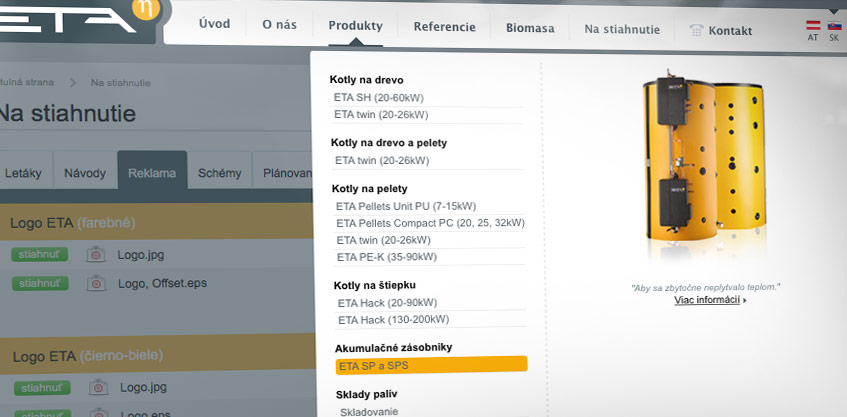Switch language via Austrian AT flag
This screenshot has height=417, width=847.
click(813, 25)
